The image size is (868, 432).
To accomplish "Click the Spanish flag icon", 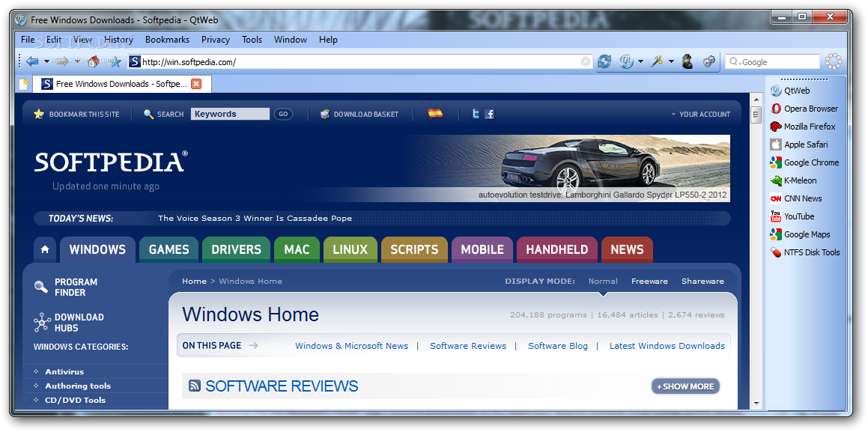I will coord(436,114).
